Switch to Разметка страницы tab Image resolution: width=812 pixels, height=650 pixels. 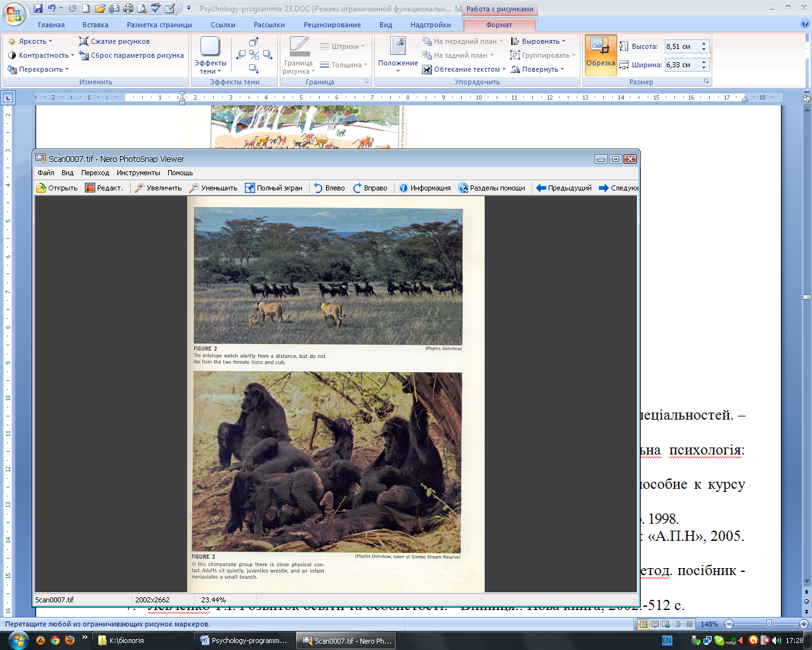(159, 25)
